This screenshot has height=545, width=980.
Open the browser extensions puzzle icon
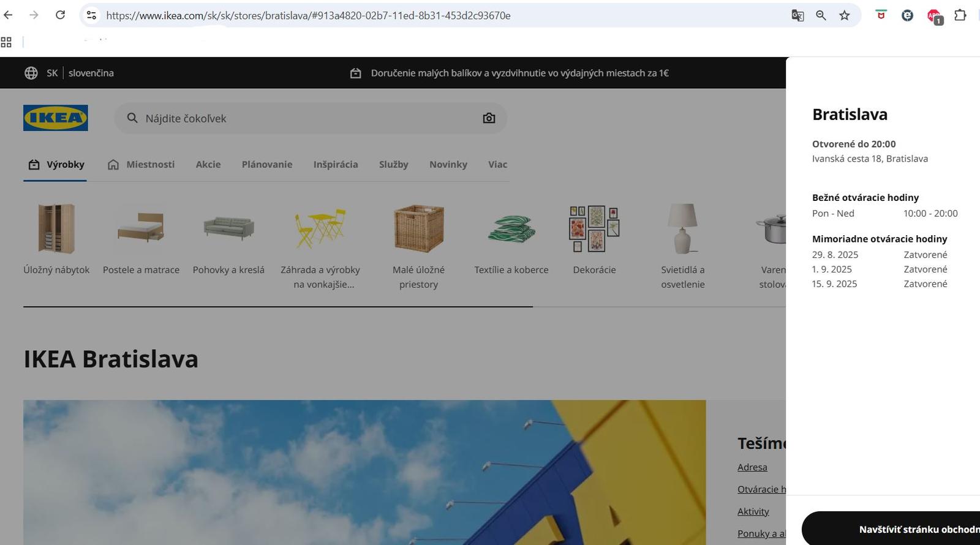point(960,15)
